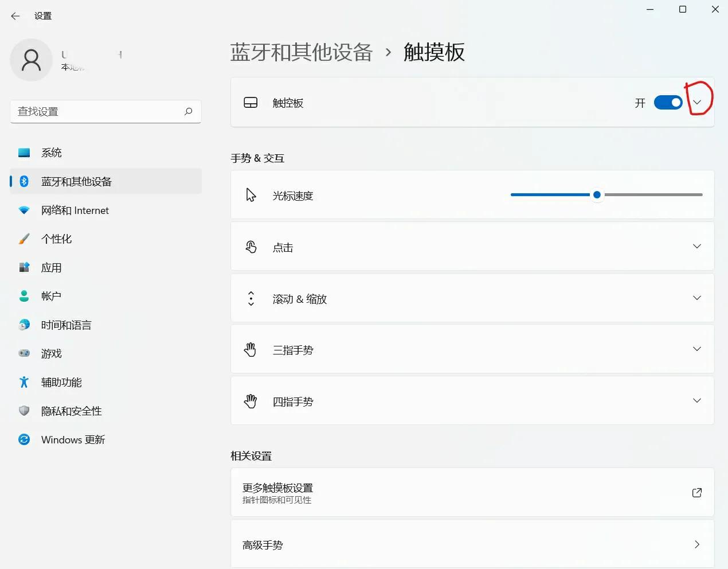Select 网络和 Internet in the sidebar

coord(75,210)
